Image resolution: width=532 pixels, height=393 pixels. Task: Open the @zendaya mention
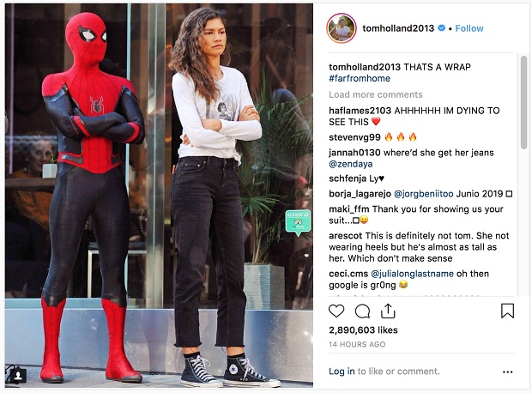coord(351,164)
